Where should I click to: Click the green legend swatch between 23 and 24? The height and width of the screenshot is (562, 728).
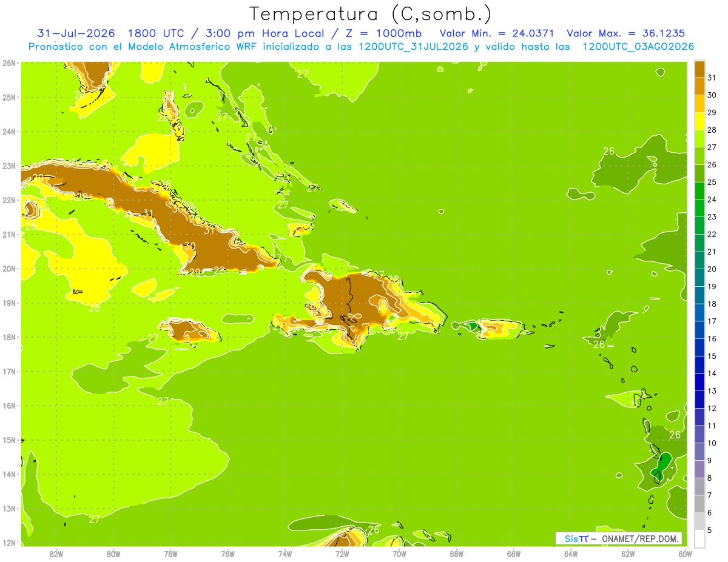pyautogui.click(x=699, y=208)
